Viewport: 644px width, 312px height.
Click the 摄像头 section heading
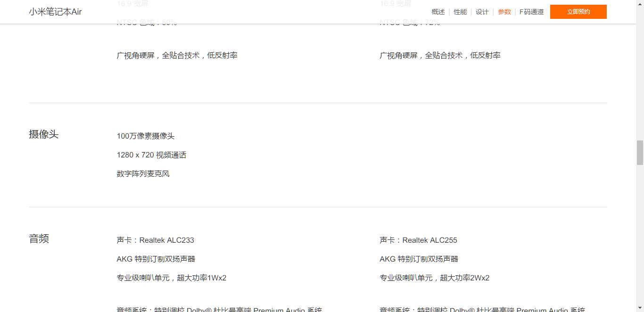click(x=44, y=134)
